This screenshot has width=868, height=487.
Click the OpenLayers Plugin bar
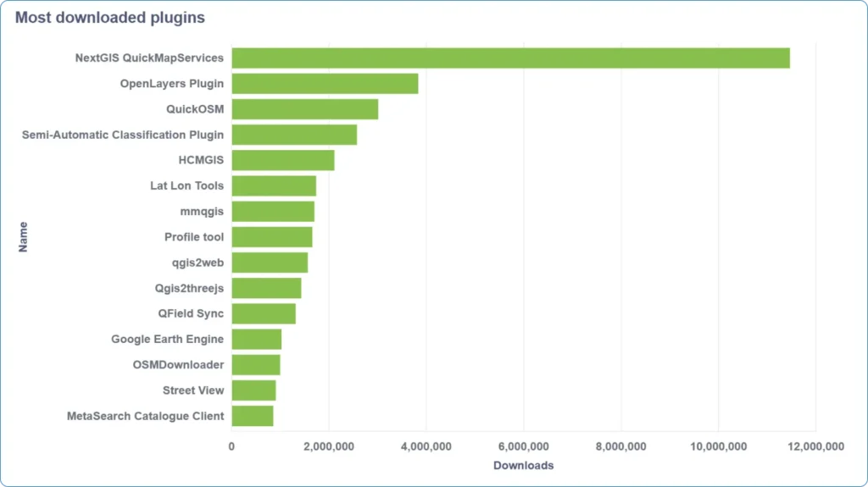click(x=325, y=84)
